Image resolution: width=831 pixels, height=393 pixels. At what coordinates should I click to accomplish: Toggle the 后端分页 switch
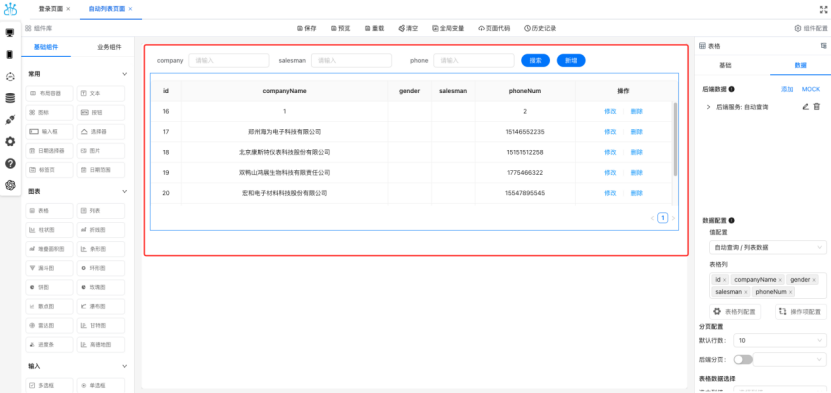click(x=742, y=360)
